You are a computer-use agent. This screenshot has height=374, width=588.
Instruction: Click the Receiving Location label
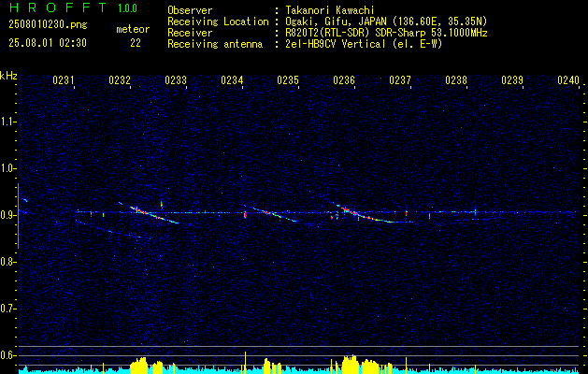(x=218, y=22)
